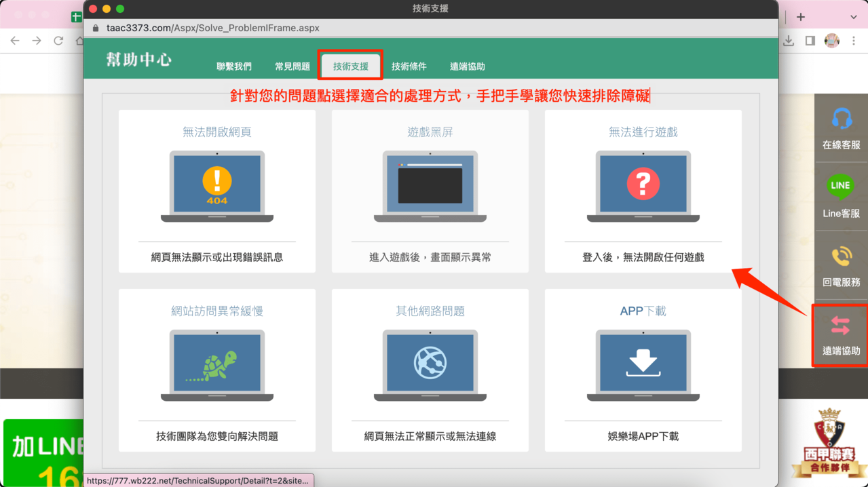Image resolution: width=868 pixels, height=487 pixels.
Task: Open 在線客服 headset icon in sidebar
Action: pos(841,120)
